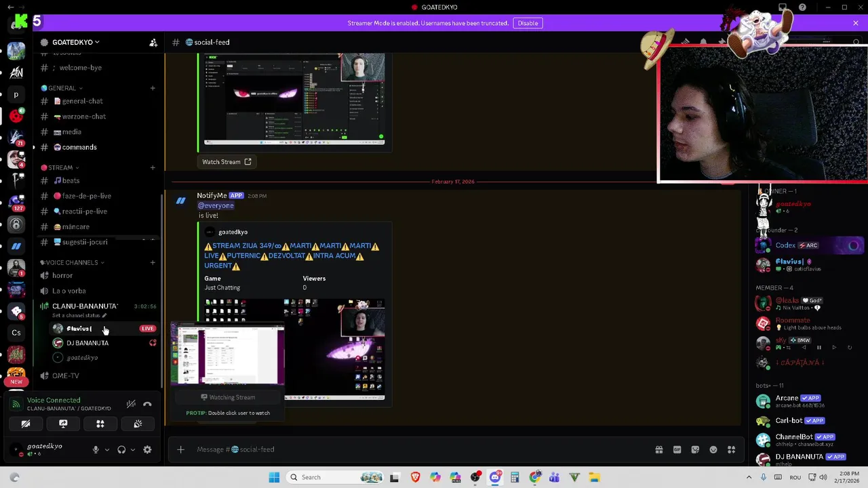Edit the channel status pencil
The image size is (868, 488).
104,316
